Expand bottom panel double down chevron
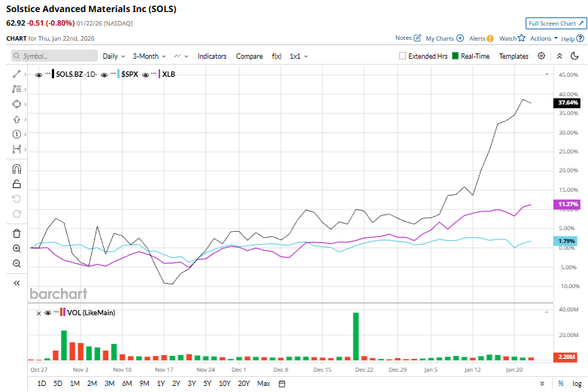The image size is (588, 392). [542, 384]
